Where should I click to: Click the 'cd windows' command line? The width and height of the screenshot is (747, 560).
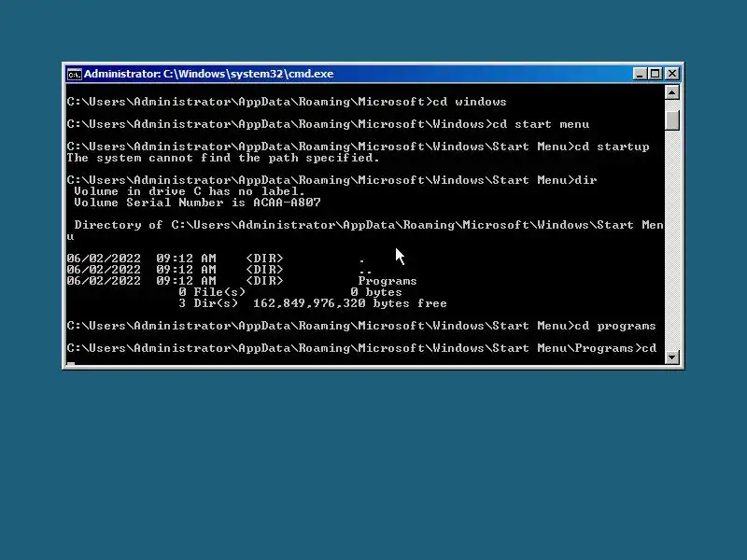[x=287, y=102]
